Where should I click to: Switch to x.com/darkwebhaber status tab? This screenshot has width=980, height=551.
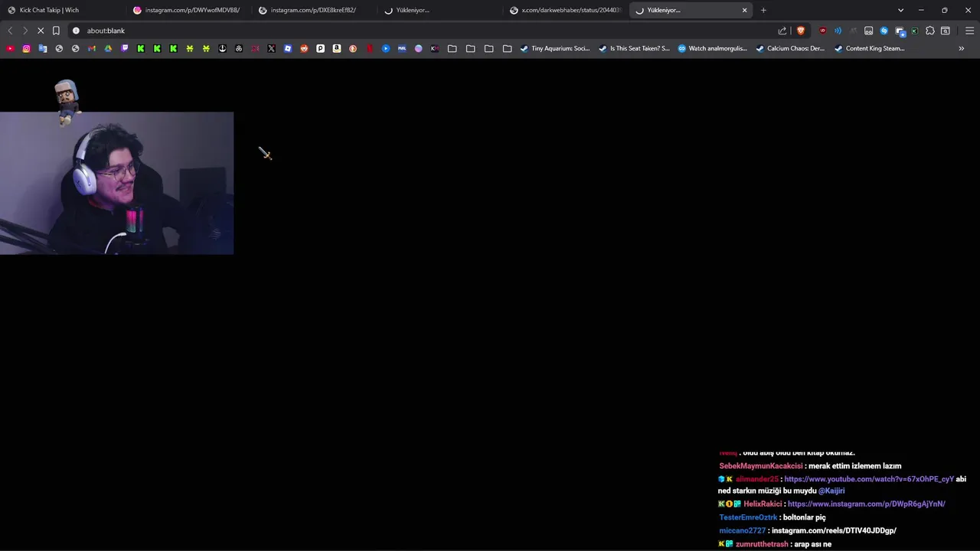click(x=565, y=10)
